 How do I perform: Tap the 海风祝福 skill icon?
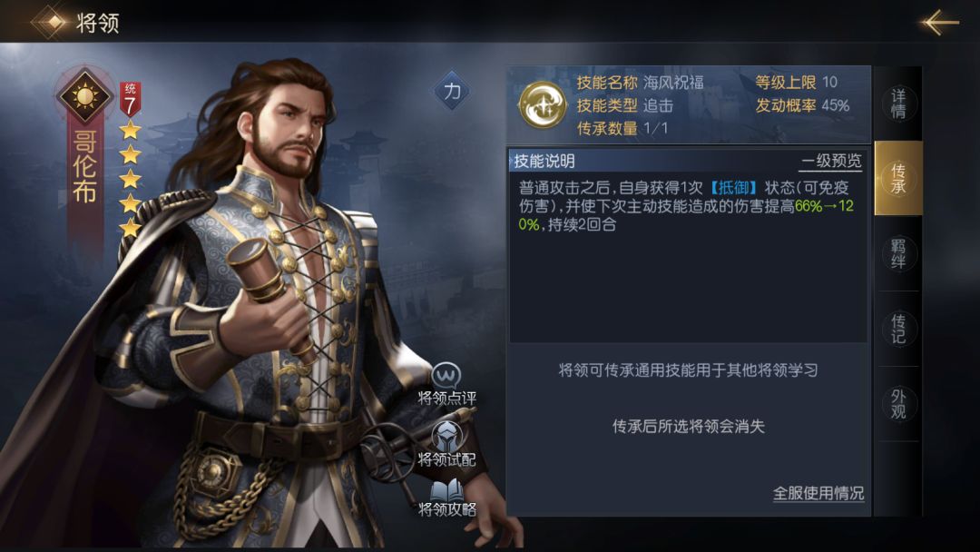click(543, 105)
